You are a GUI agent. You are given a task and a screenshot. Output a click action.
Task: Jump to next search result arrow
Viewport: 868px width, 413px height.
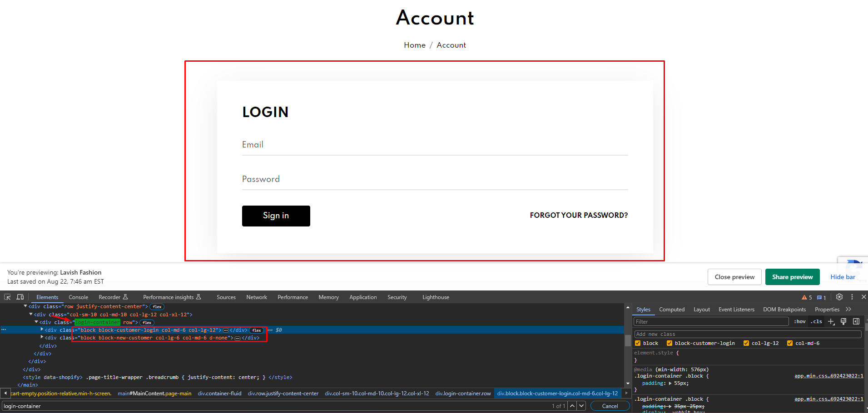pyautogui.click(x=581, y=406)
